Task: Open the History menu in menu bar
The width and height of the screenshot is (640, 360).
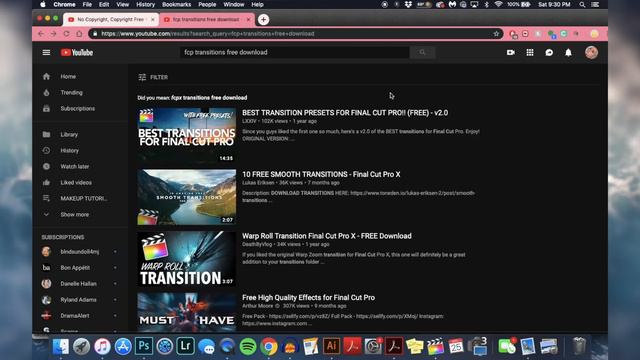Action: coord(145,4)
